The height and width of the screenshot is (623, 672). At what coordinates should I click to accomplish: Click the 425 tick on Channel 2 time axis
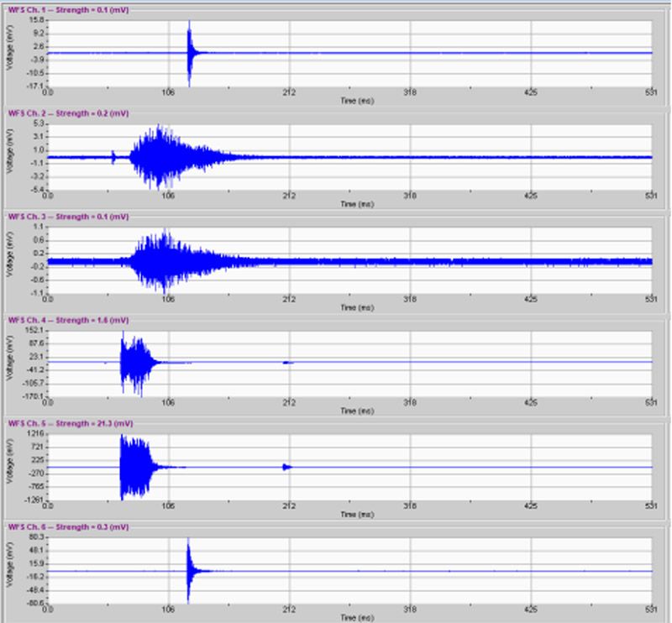click(x=531, y=196)
